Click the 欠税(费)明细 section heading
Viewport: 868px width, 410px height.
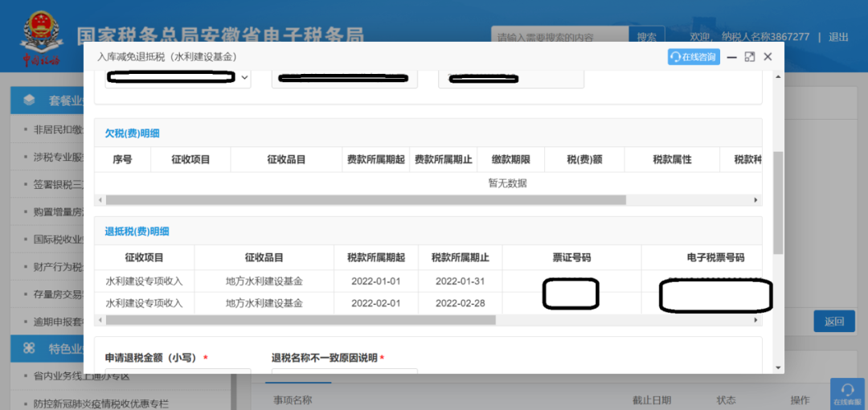[x=133, y=133]
